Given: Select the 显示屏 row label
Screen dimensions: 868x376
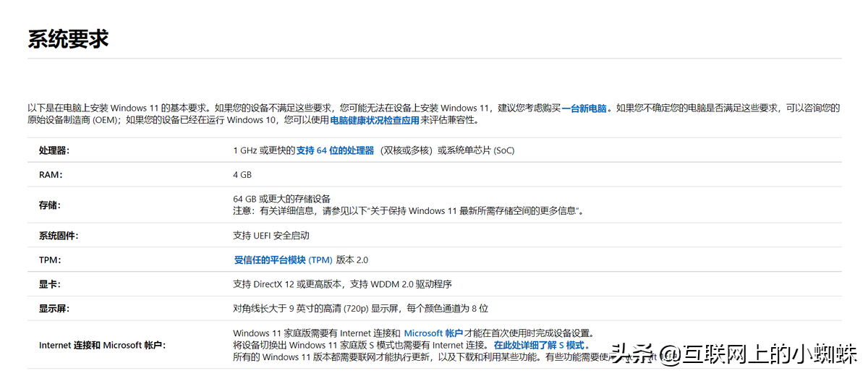Looking at the screenshot, I should tap(54, 308).
